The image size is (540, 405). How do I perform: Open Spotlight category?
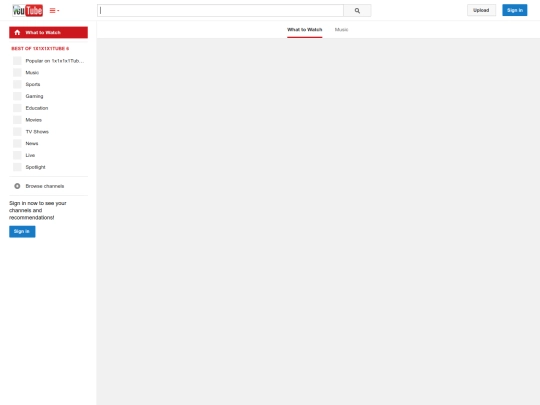tap(35, 167)
